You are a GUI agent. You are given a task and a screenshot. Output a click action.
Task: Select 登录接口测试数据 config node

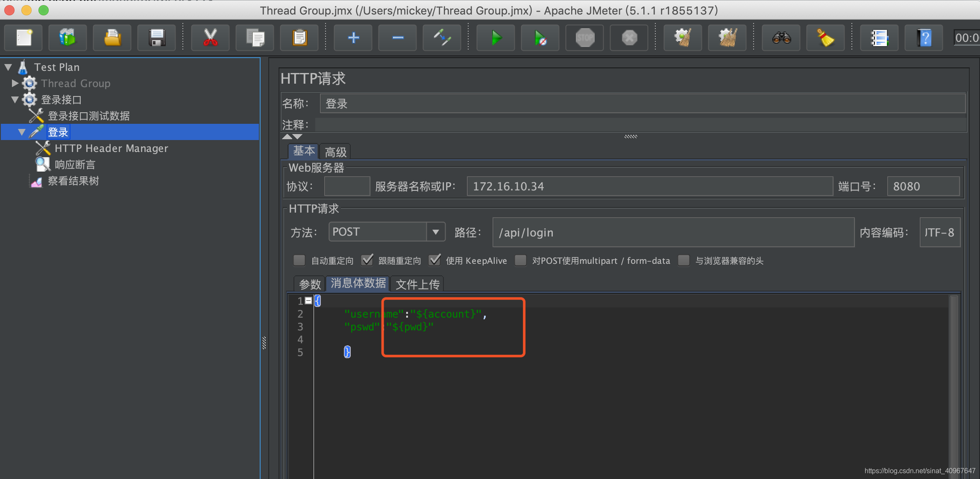(x=88, y=116)
